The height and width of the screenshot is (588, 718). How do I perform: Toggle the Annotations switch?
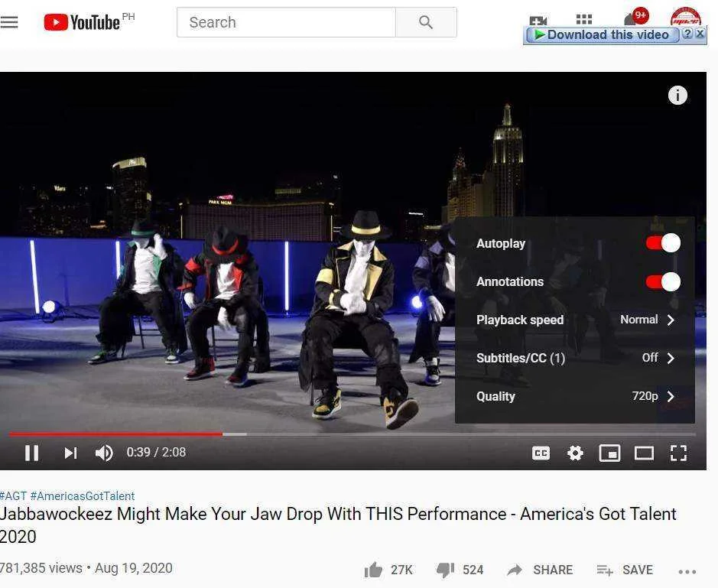(663, 281)
